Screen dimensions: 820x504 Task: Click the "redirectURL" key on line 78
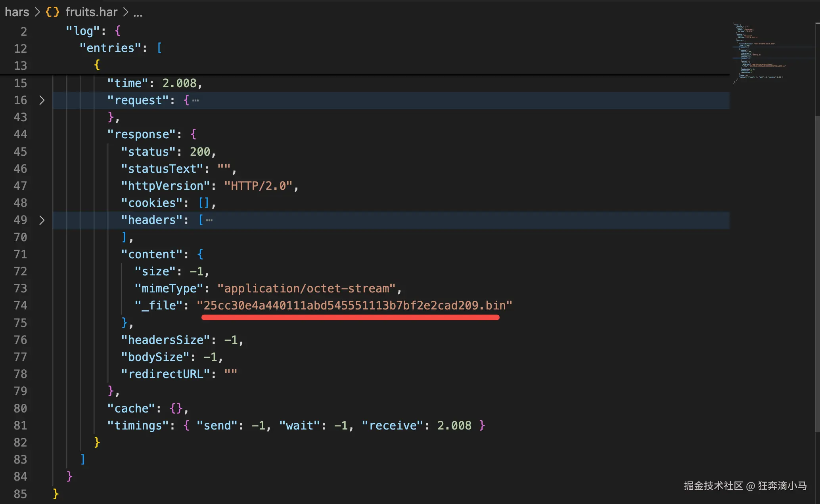165,374
